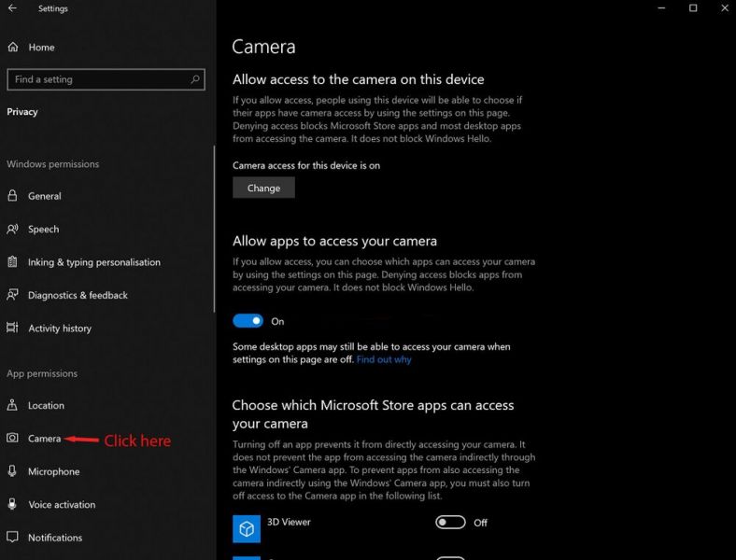Click the 3D Viewer app icon
The width and height of the screenshot is (736, 560).
click(x=247, y=528)
